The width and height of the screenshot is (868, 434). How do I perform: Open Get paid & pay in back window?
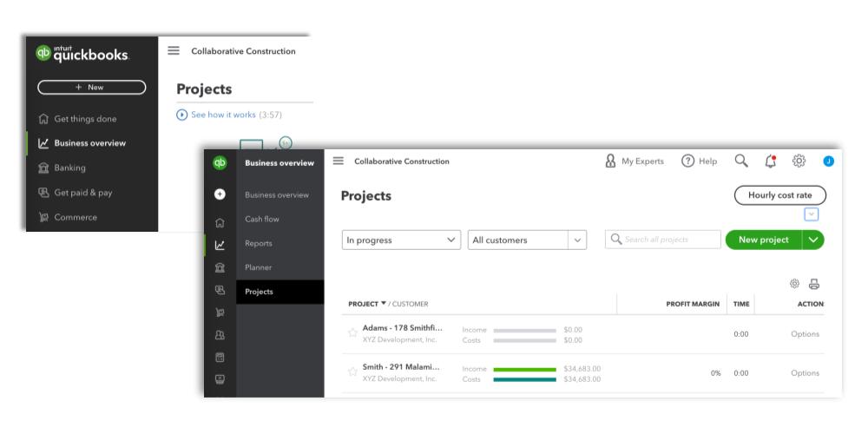(x=83, y=193)
